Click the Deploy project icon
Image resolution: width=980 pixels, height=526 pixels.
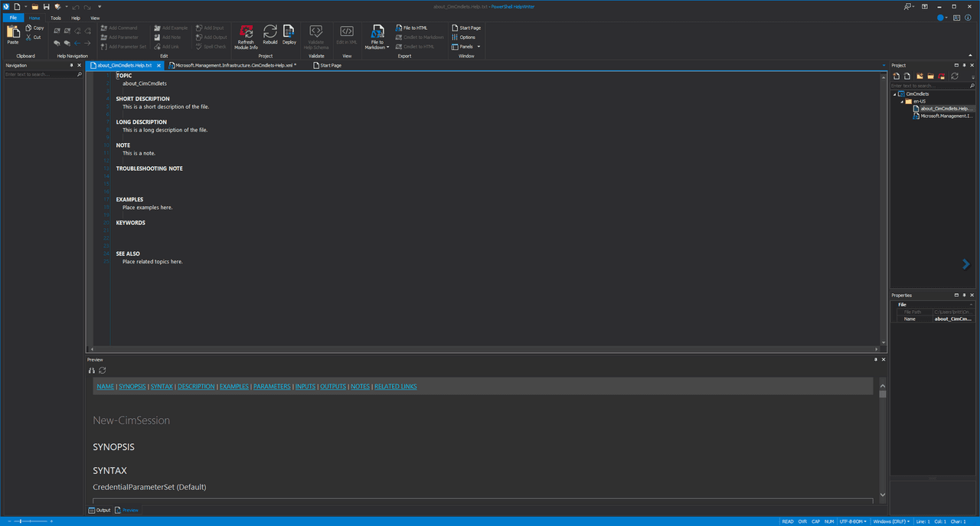point(289,31)
